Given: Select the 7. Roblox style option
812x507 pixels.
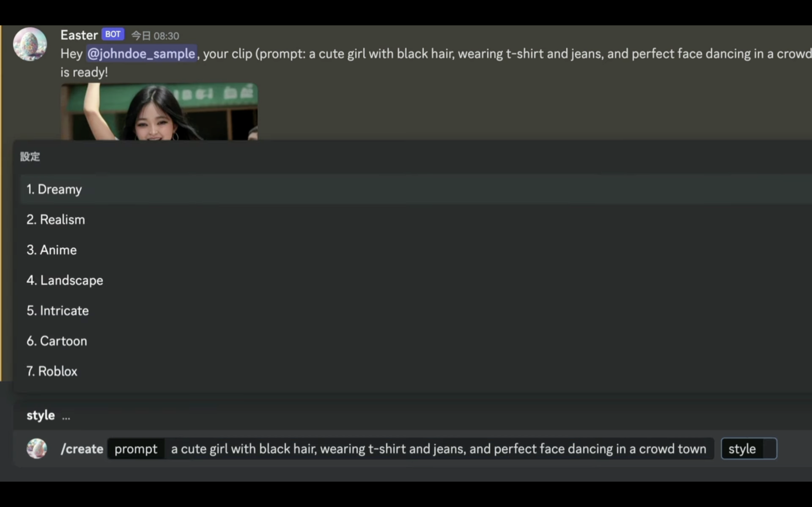Looking at the screenshot, I should tap(416, 371).
